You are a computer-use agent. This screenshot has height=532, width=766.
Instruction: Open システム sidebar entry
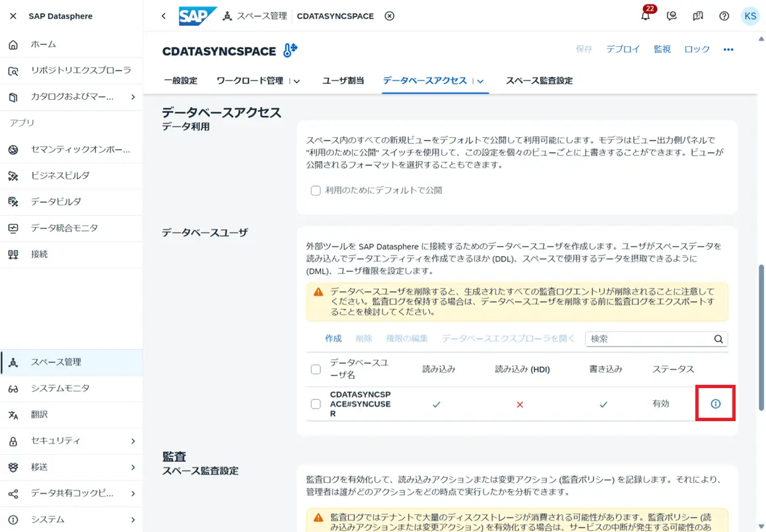click(x=71, y=519)
